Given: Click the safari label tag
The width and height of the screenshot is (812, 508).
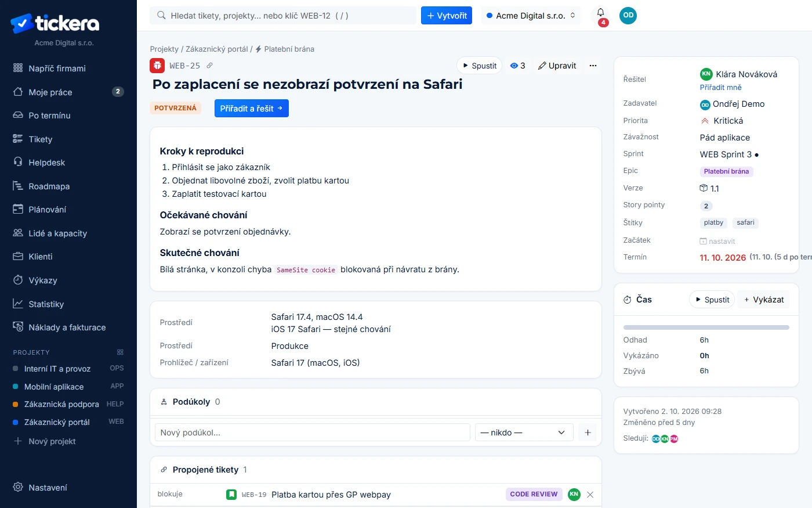Looking at the screenshot, I should (x=745, y=223).
